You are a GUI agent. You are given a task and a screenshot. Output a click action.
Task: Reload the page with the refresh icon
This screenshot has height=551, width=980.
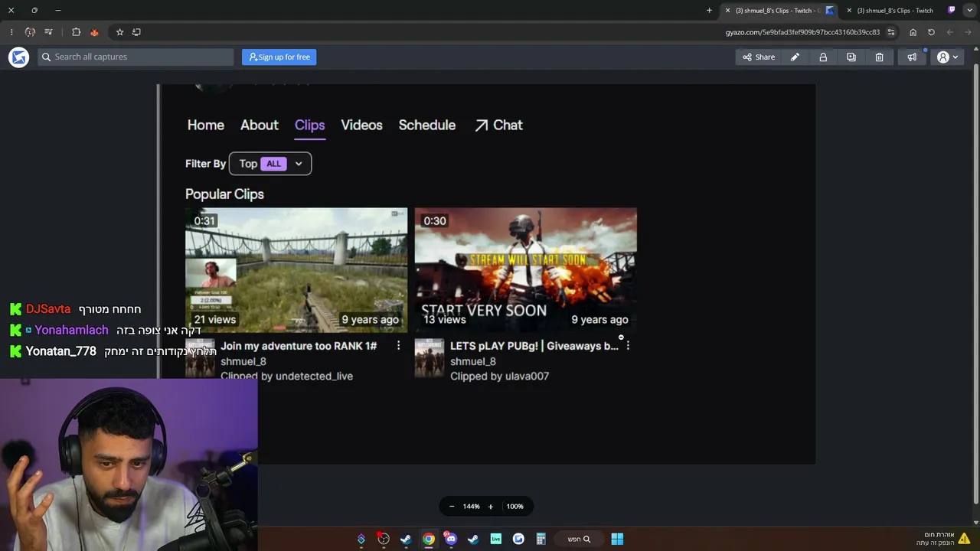point(931,32)
